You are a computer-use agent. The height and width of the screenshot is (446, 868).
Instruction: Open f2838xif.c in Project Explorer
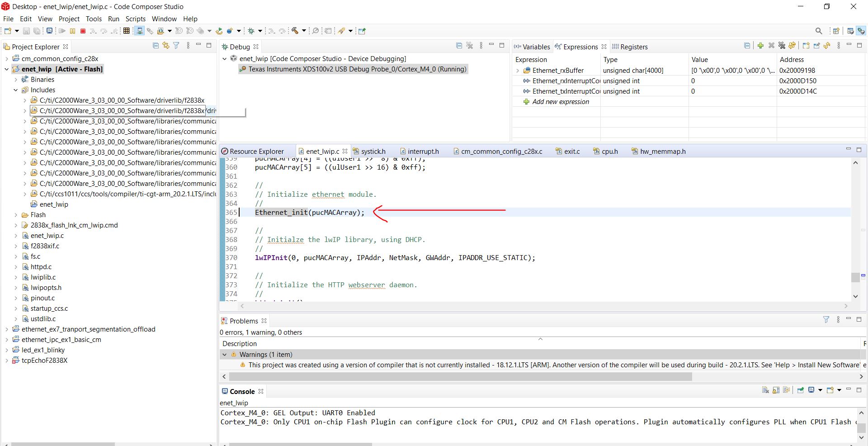pos(45,246)
